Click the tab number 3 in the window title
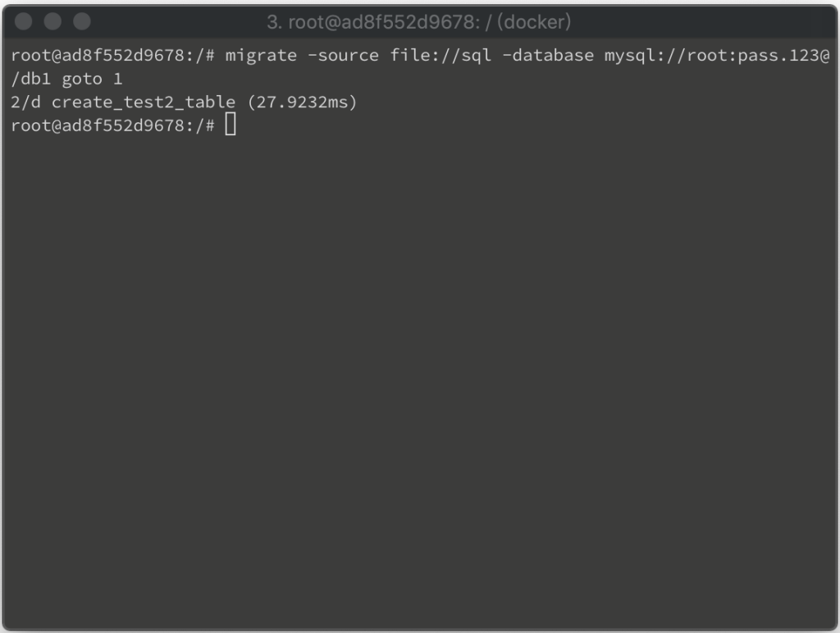 pos(272,22)
